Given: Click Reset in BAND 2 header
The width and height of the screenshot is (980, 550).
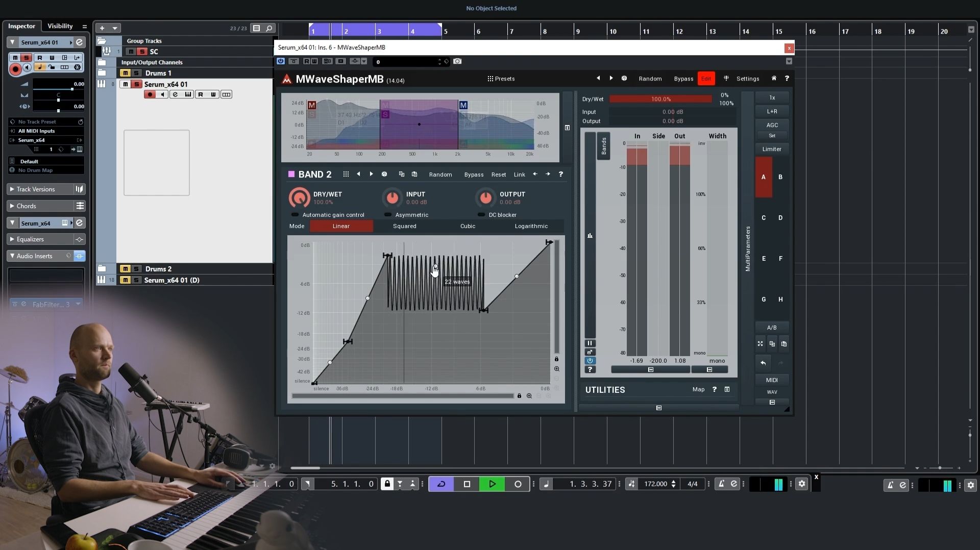Looking at the screenshot, I should (499, 174).
